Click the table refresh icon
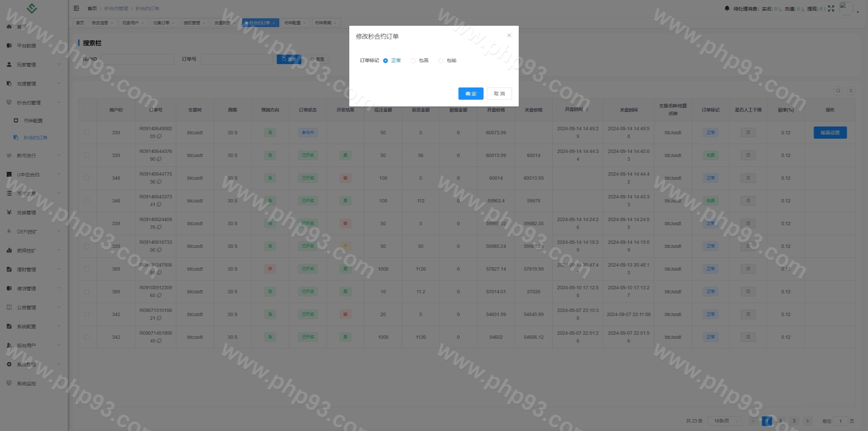Viewport: 868px width, 431px height. 851,91
